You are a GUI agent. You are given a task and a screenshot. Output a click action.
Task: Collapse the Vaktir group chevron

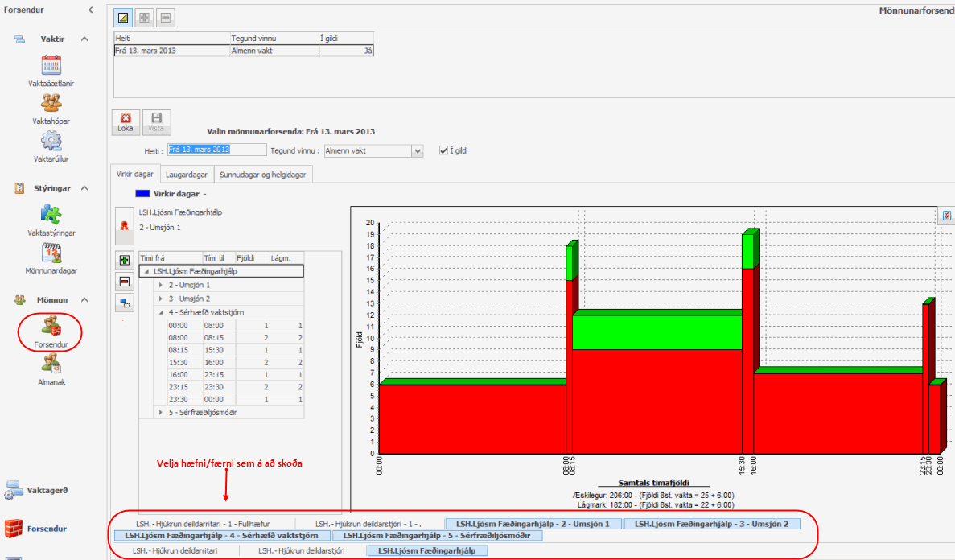(84, 39)
